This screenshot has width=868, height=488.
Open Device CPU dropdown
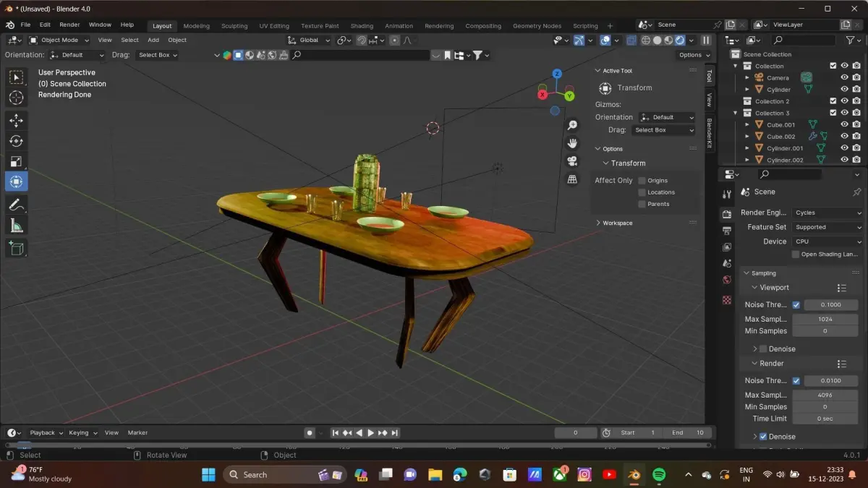[x=827, y=241]
